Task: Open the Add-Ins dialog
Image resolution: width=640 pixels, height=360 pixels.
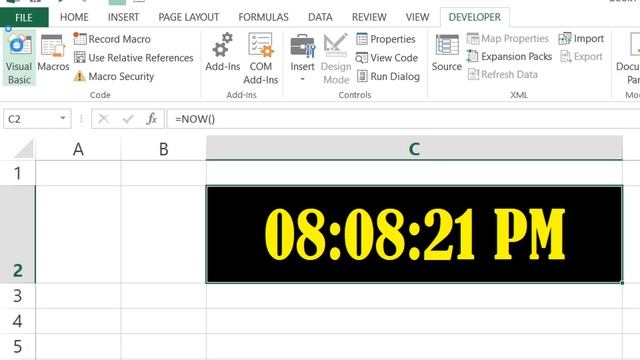Action: coord(222,52)
